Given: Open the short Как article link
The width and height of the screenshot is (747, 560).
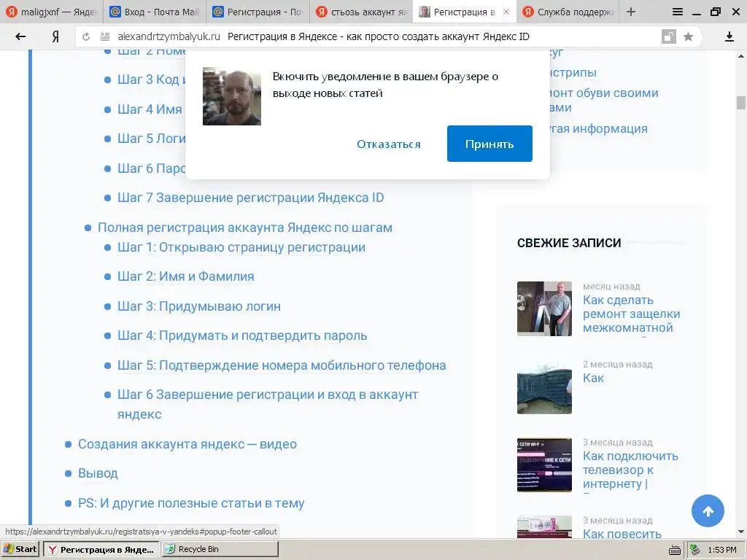Looking at the screenshot, I should click(x=593, y=378).
